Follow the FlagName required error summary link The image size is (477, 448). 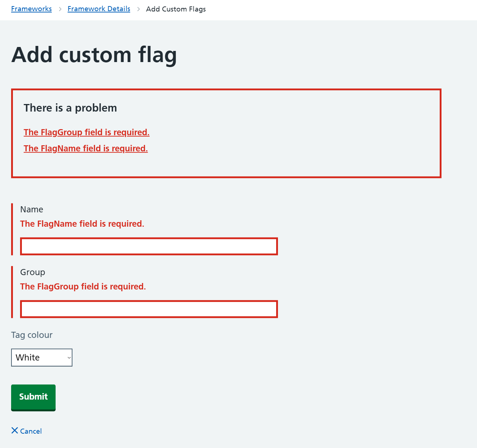(85, 148)
